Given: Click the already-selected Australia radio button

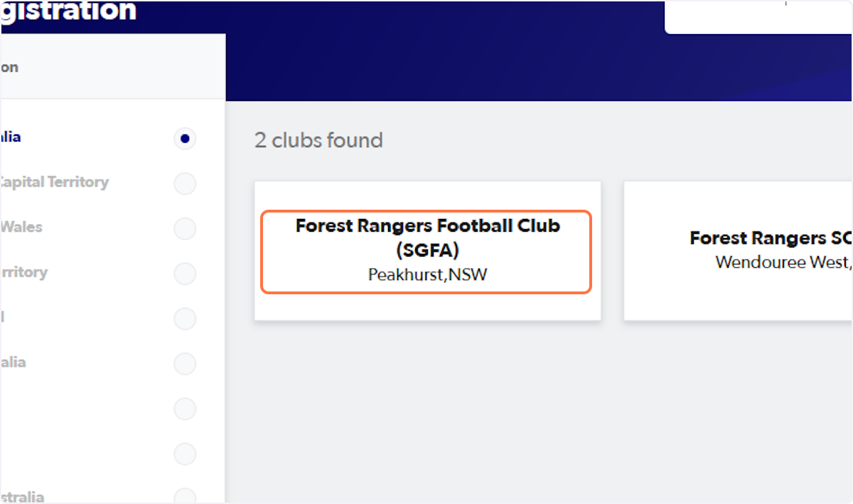Looking at the screenshot, I should coord(185,139).
